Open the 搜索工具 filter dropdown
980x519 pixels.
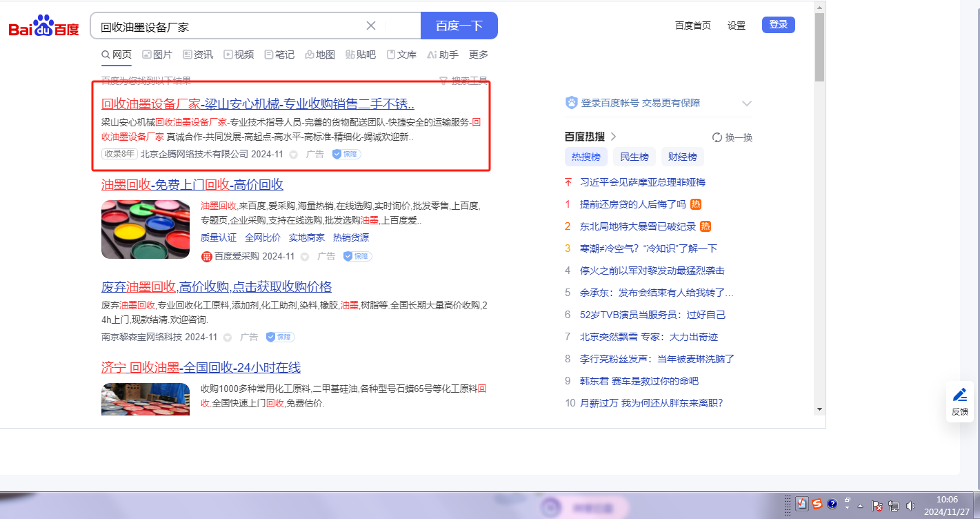point(463,81)
